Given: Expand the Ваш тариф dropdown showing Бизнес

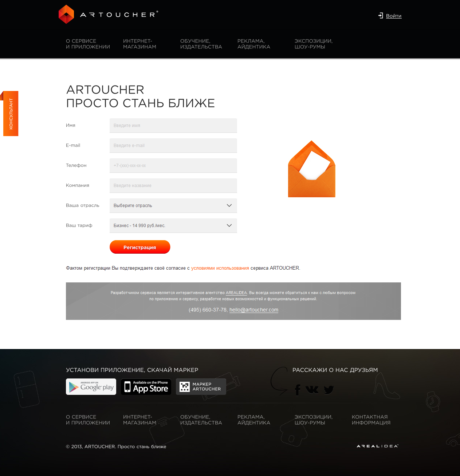Looking at the screenshot, I should pos(173,226).
